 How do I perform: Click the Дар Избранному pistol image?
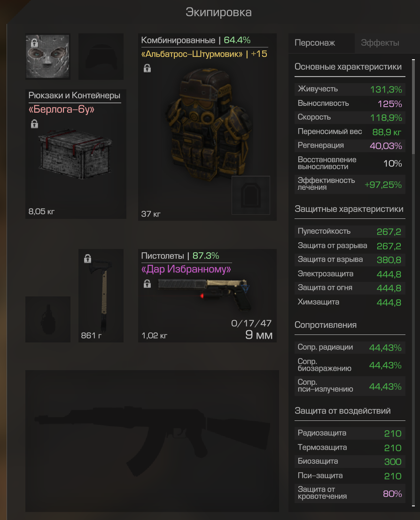pos(204,294)
